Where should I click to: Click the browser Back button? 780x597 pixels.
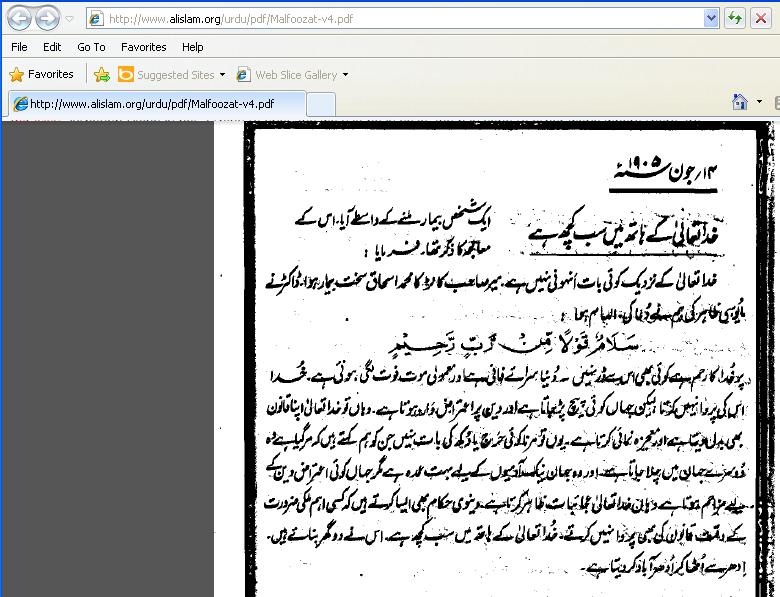(19, 18)
